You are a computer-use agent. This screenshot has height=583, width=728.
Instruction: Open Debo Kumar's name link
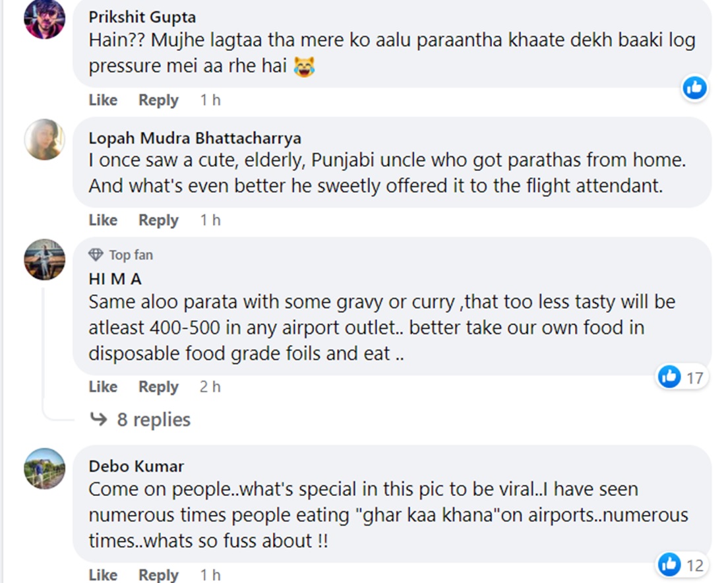coord(136,466)
